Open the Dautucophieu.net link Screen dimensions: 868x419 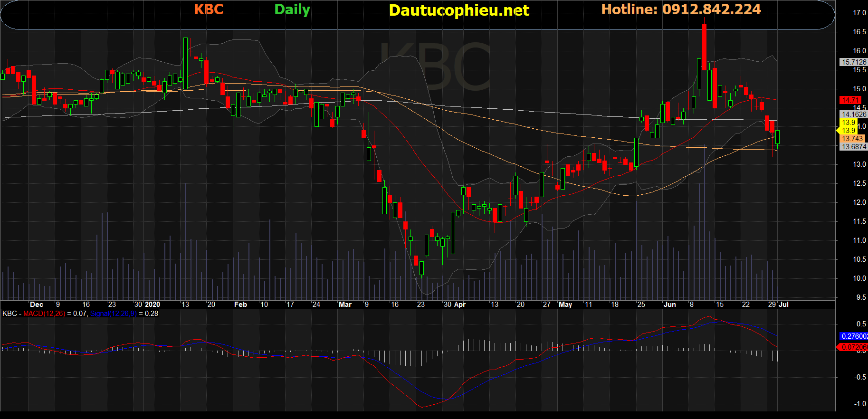point(458,10)
